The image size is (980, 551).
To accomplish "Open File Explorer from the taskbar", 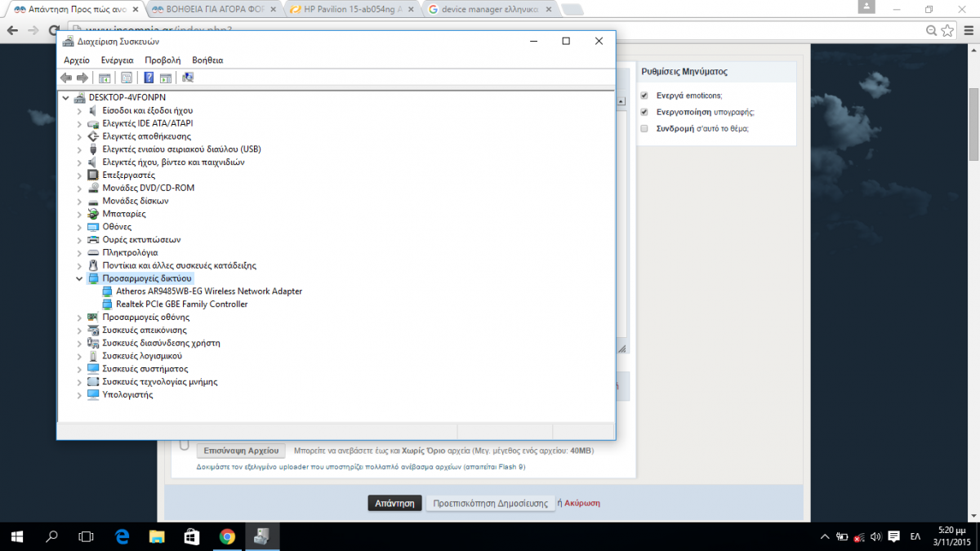I will coord(158,536).
